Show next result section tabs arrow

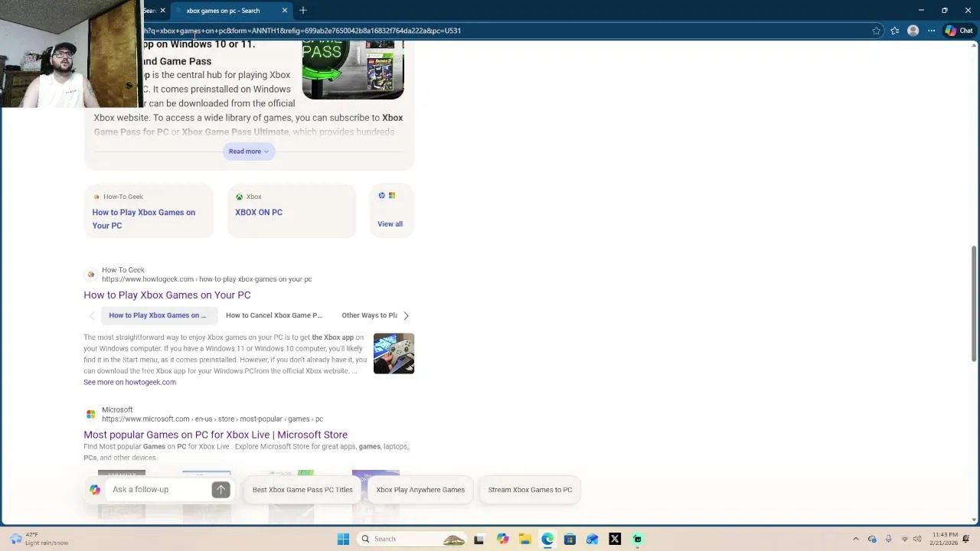[x=406, y=315]
